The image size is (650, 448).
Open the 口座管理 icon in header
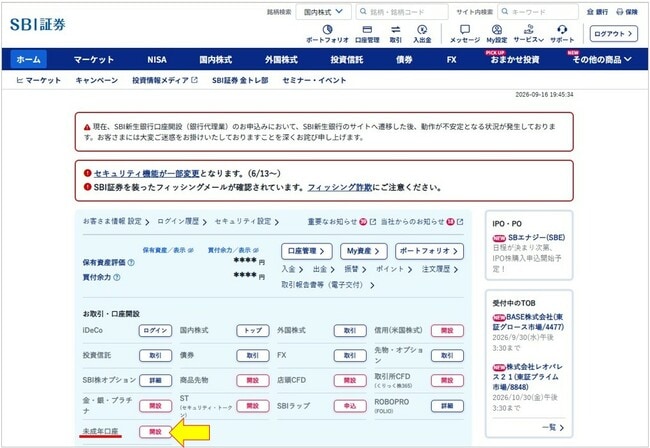pos(367,34)
